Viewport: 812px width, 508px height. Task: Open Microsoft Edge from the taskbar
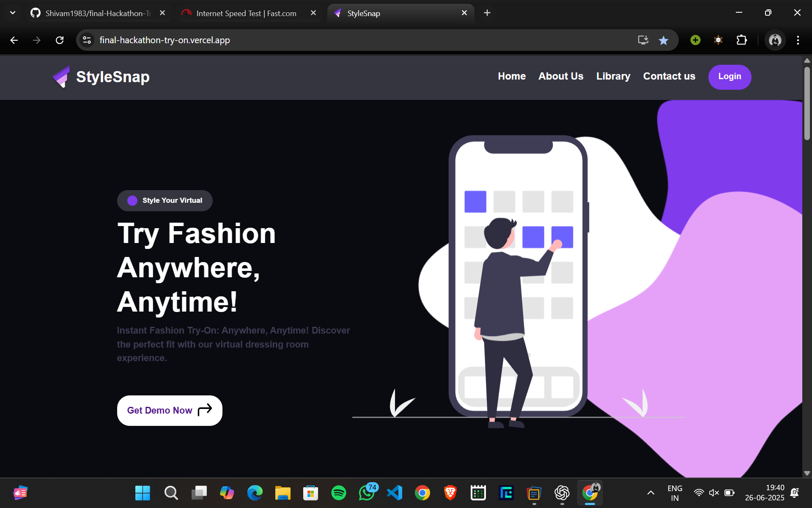pos(255,493)
